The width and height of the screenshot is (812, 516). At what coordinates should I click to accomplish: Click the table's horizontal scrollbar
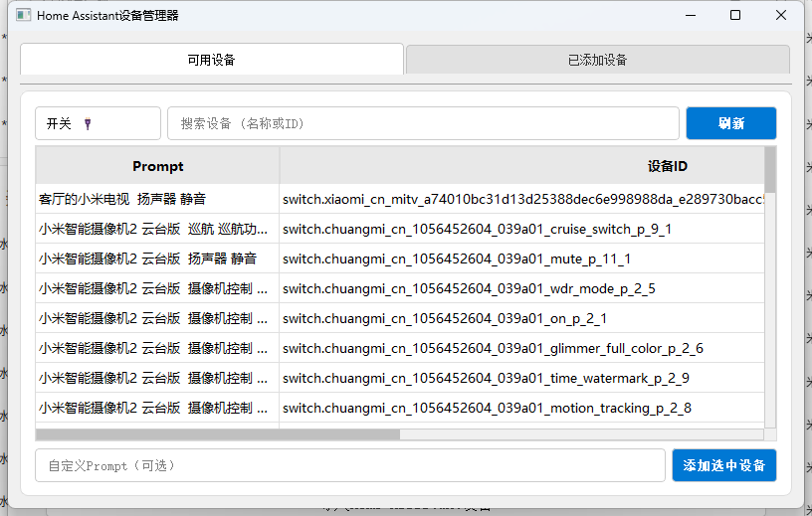click(218, 434)
